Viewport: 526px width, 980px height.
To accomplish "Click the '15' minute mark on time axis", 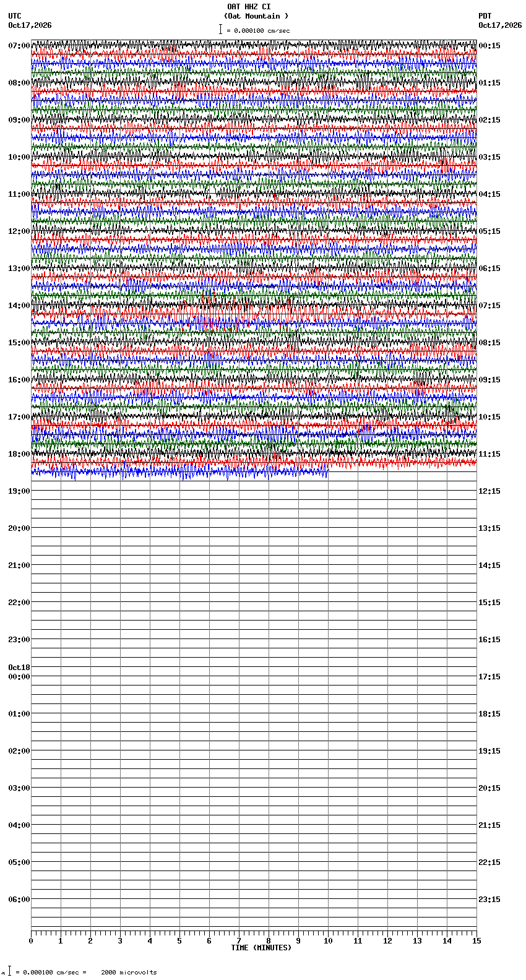I will [476, 941].
